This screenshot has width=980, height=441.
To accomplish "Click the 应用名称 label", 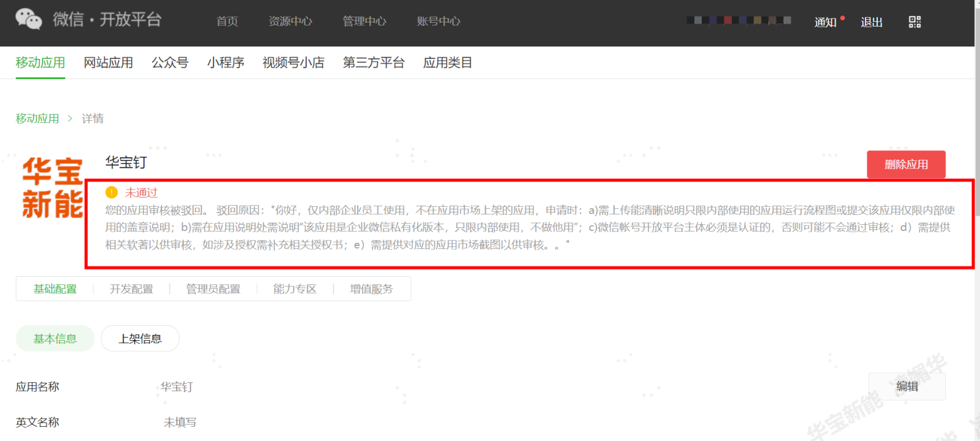I will 37,387.
